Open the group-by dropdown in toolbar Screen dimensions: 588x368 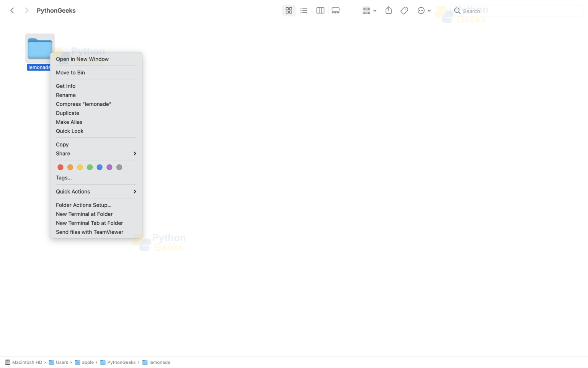coord(369,11)
